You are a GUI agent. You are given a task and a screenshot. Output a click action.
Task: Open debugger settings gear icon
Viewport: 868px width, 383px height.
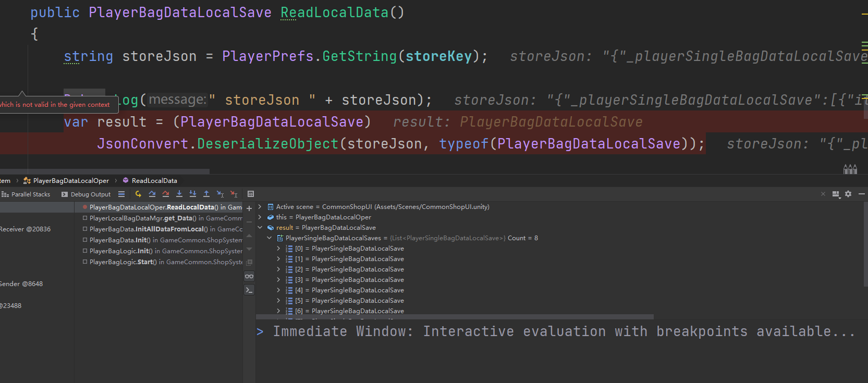pyautogui.click(x=848, y=194)
